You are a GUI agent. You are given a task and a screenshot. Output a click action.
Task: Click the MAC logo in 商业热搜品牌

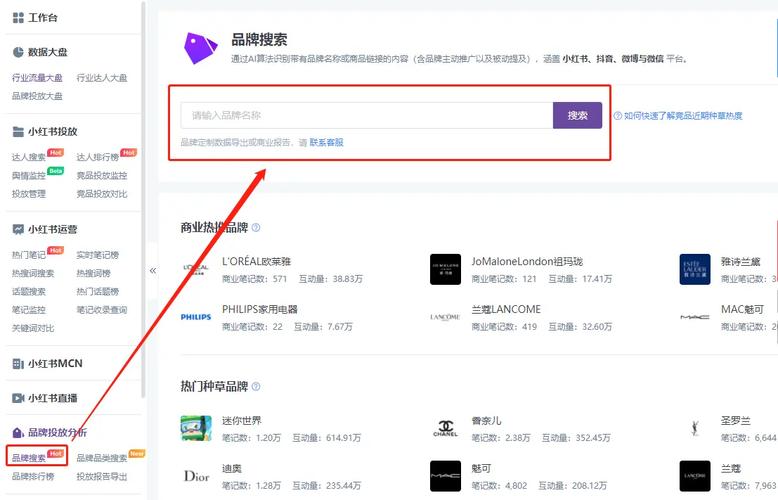[x=695, y=316]
